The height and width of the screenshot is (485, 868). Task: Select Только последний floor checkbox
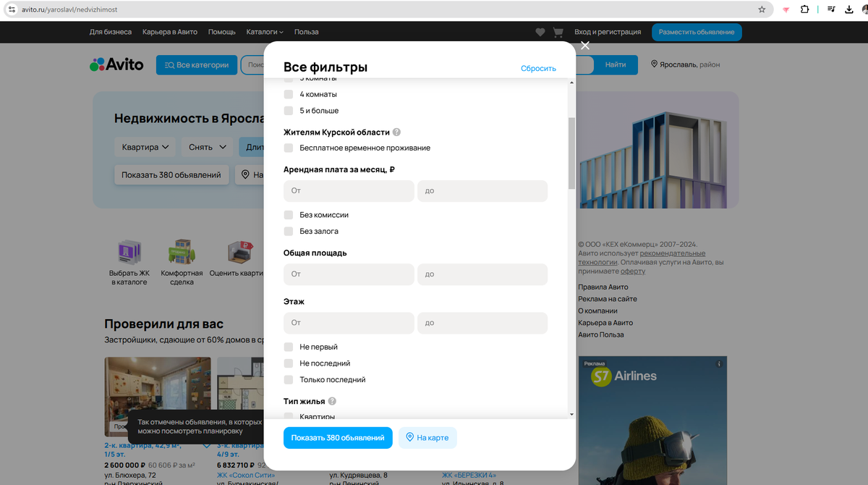click(289, 379)
